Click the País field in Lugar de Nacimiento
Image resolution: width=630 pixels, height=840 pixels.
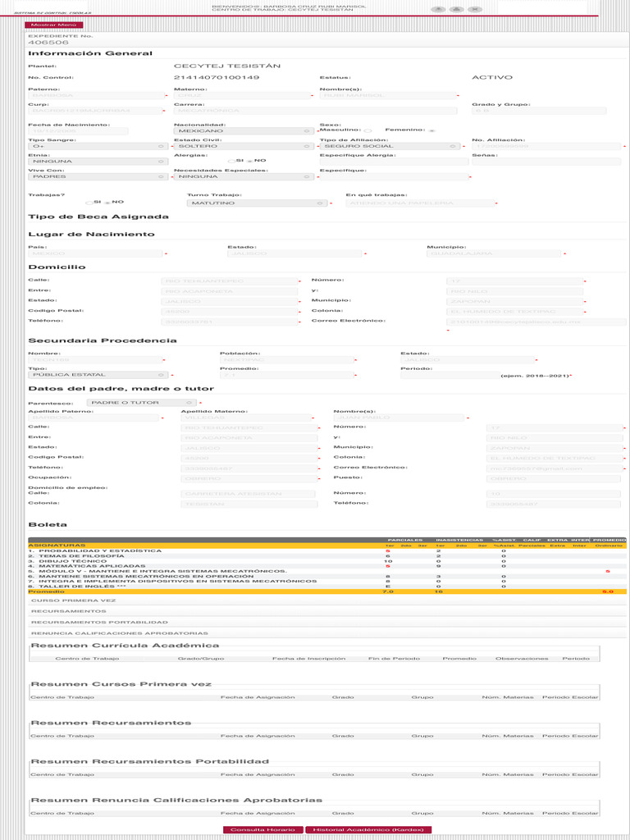click(x=96, y=254)
